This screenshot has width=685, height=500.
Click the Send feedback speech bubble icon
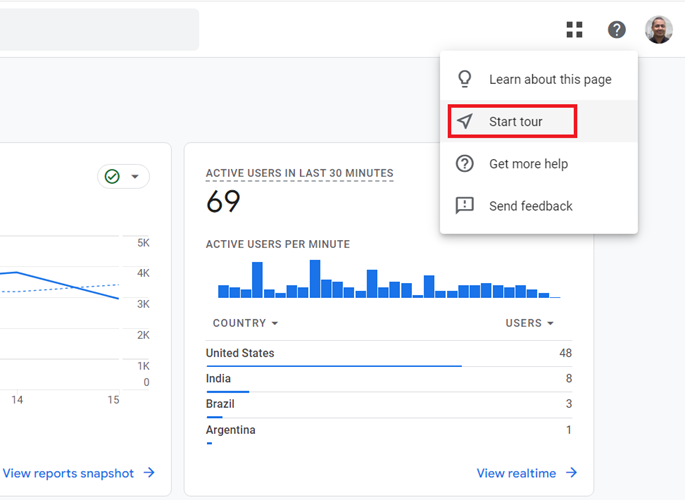[x=464, y=206]
